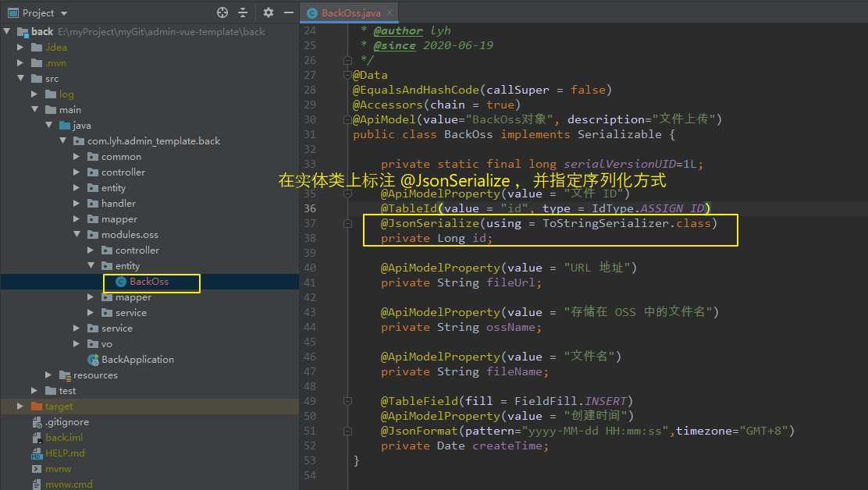Expand the log folder
868x490 pixels.
34,94
